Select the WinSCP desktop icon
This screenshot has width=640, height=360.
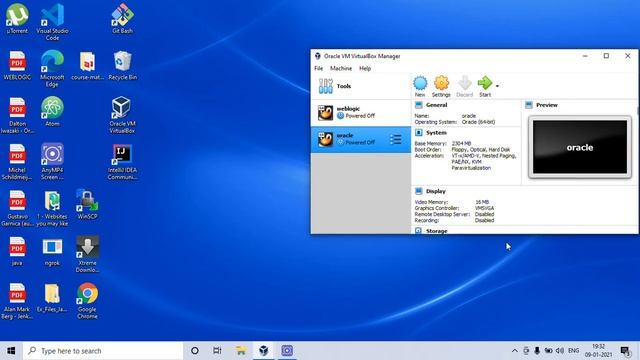coord(87,204)
